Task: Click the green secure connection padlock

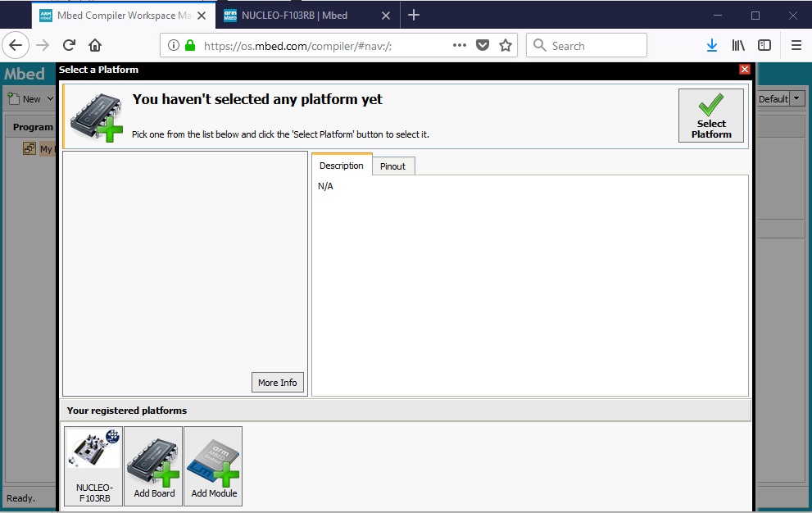Action: [190, 45]
